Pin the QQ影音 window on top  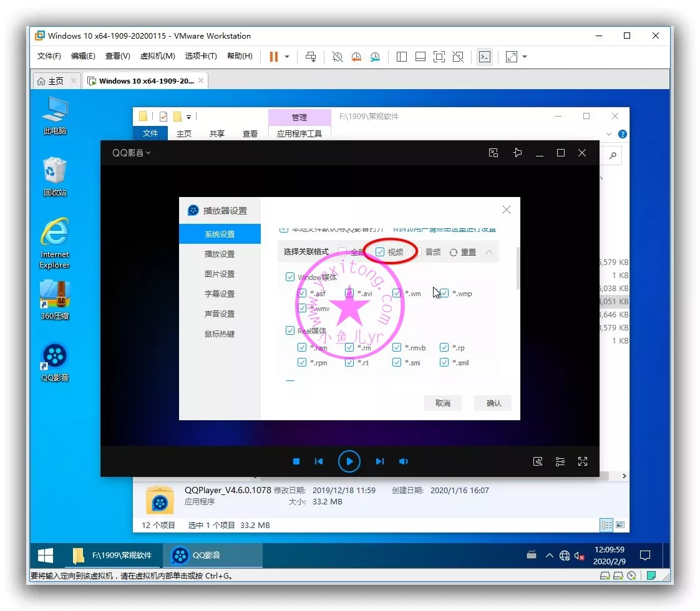tap(517, 153)
